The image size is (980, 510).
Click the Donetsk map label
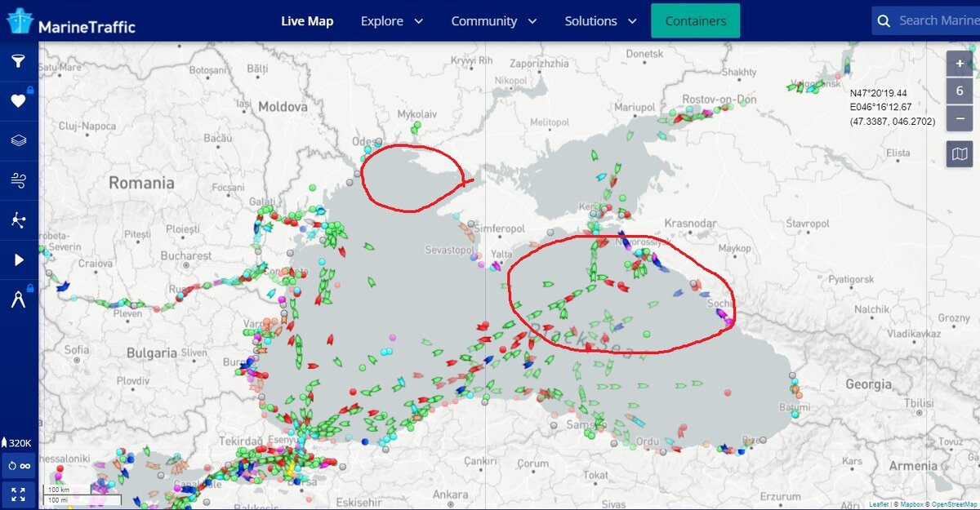tap(644, 54)
